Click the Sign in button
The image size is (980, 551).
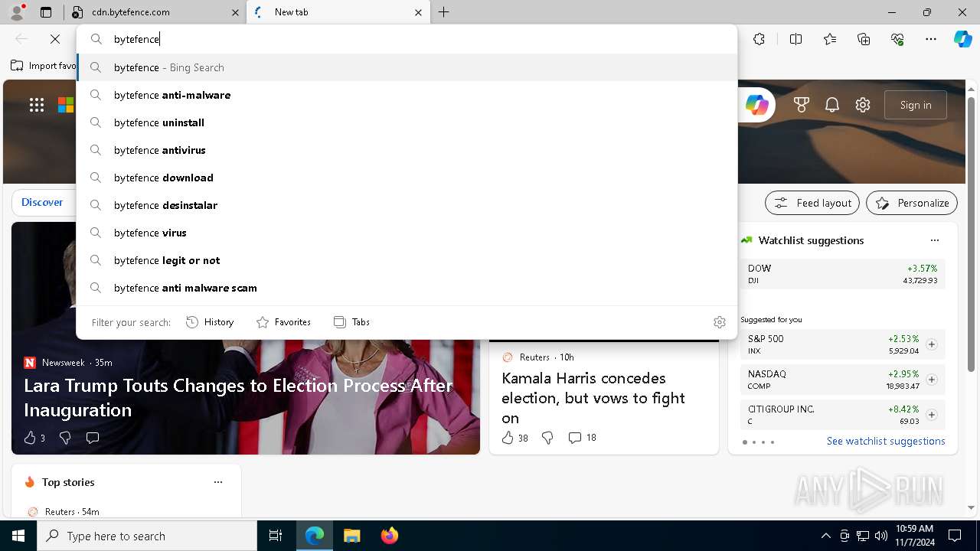pos(916,105)
